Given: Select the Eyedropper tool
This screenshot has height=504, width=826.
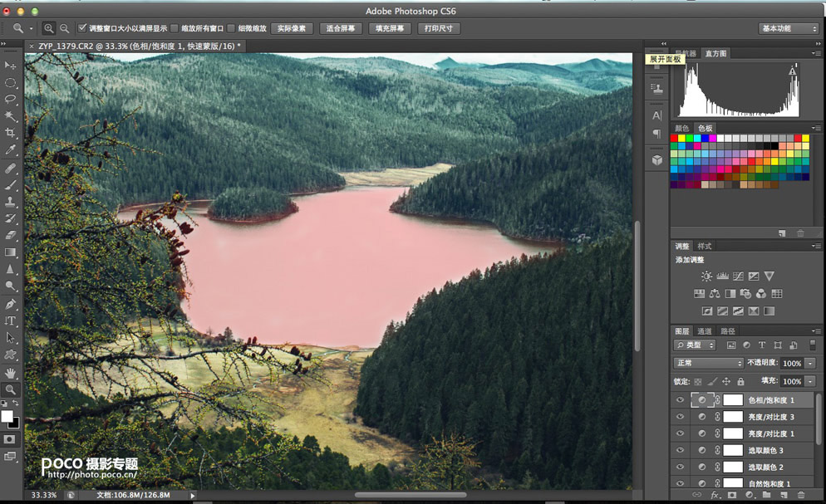Looking at the screenshot, I should (10, 150).
